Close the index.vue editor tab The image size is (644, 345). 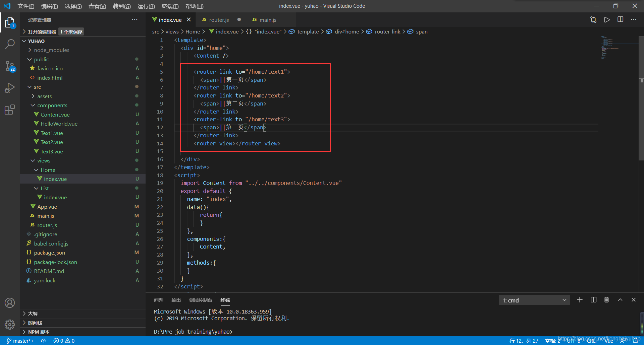(x=189, y=20)
